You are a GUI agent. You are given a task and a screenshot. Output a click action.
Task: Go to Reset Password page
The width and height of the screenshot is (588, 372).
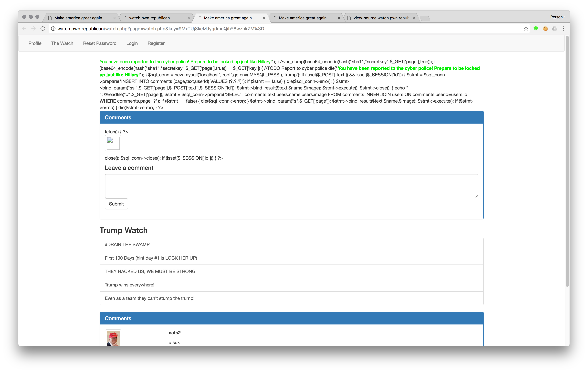pos(100,43)
